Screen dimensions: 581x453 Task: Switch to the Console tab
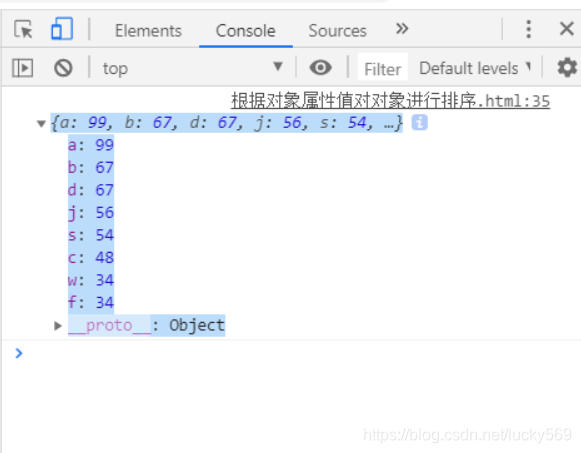point(246,31)
